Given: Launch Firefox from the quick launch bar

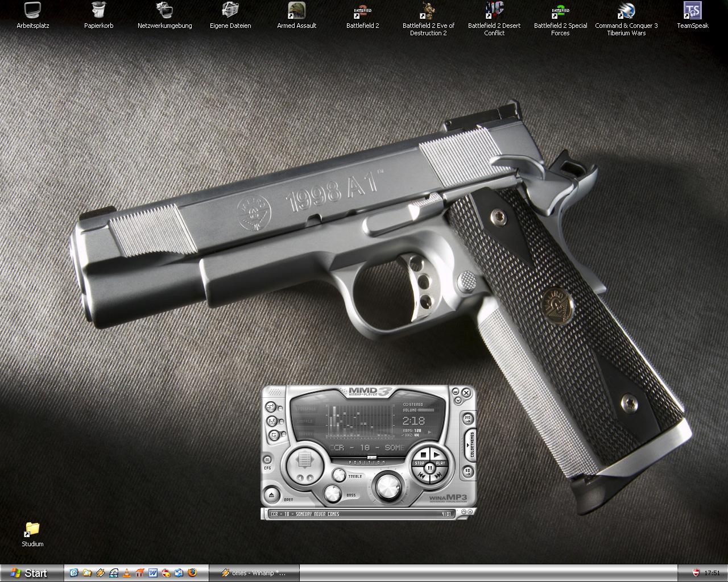Looking at the screenshot, I should pos(192,572).
